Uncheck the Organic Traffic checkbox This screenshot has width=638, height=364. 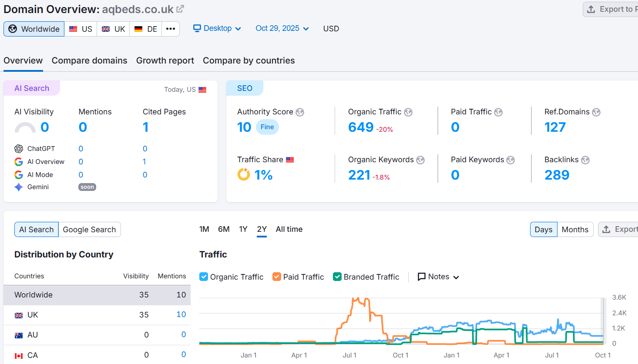(x=204, y=277)
